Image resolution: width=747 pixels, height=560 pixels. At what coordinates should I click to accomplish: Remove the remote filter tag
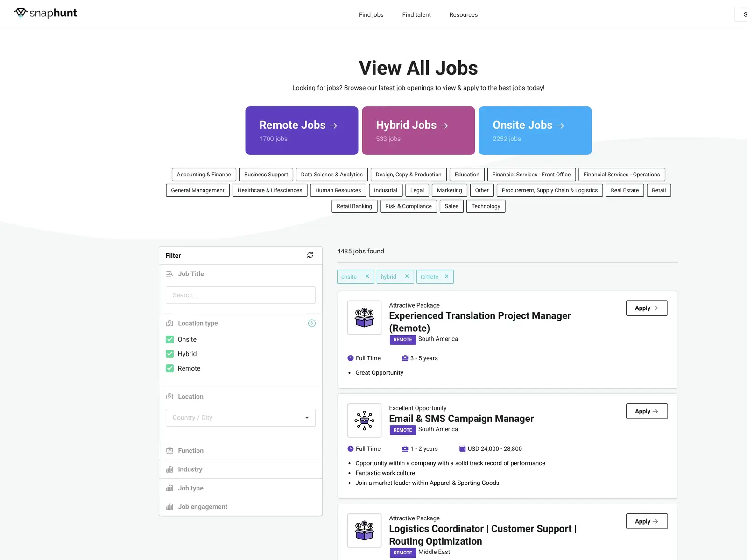click(x=446, y=276)
